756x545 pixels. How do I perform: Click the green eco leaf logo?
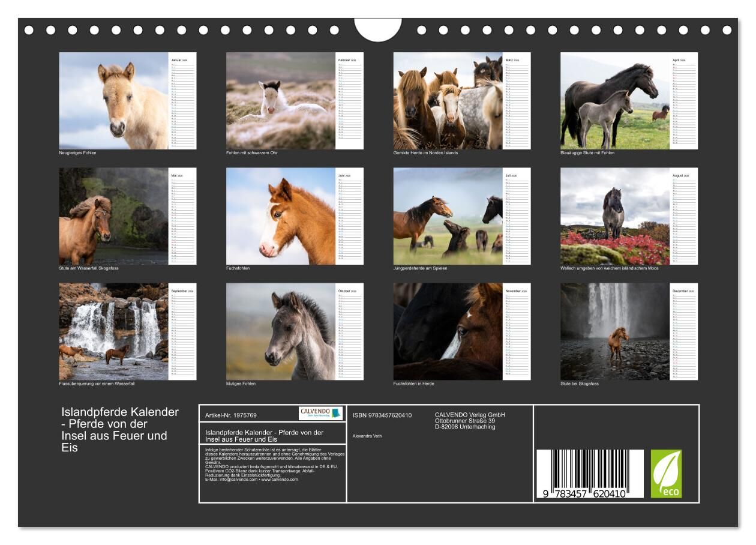(x=666, y=474)
